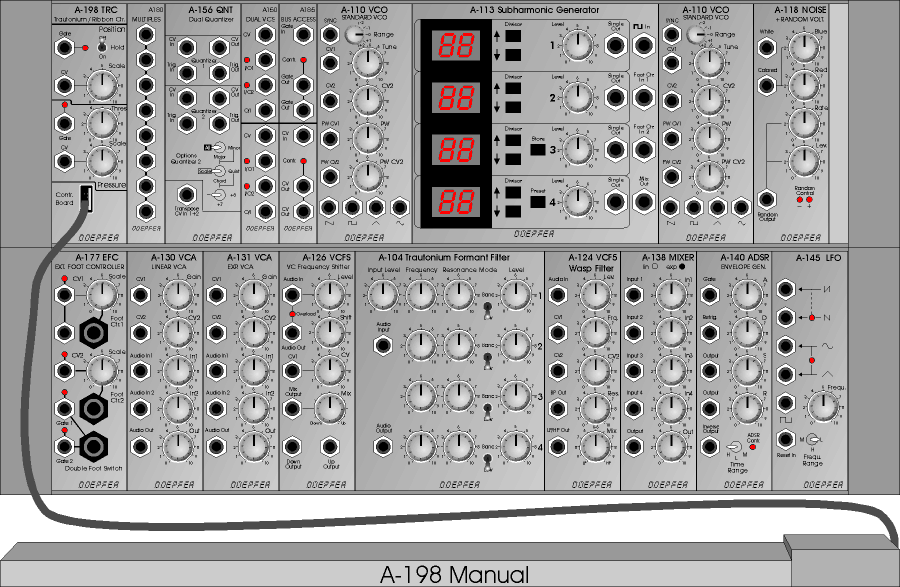The image size is (900, 587).
Task: Click the BP Out jack on A-124 Wasp Filter
Action: pos(558,409)
